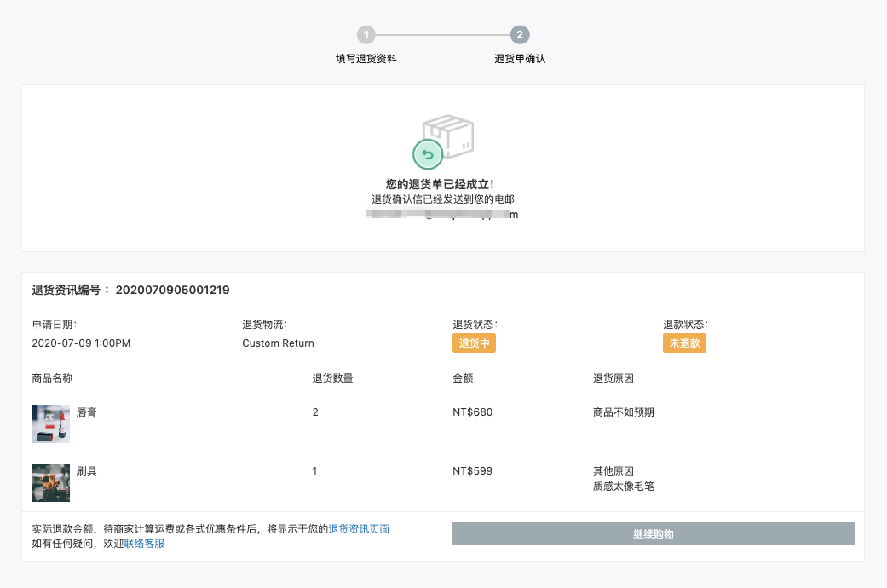Open the lipstick product thumbnail

[50, 424]
